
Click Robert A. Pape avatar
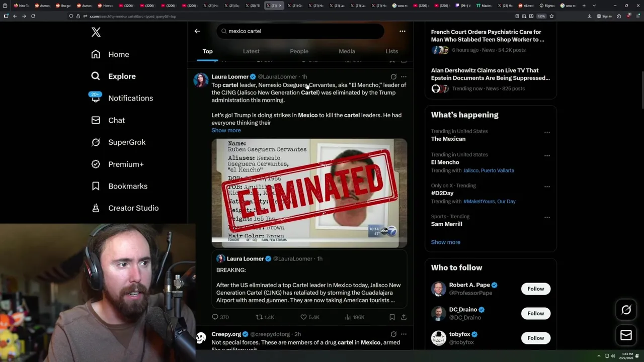[x=438, y=289]
